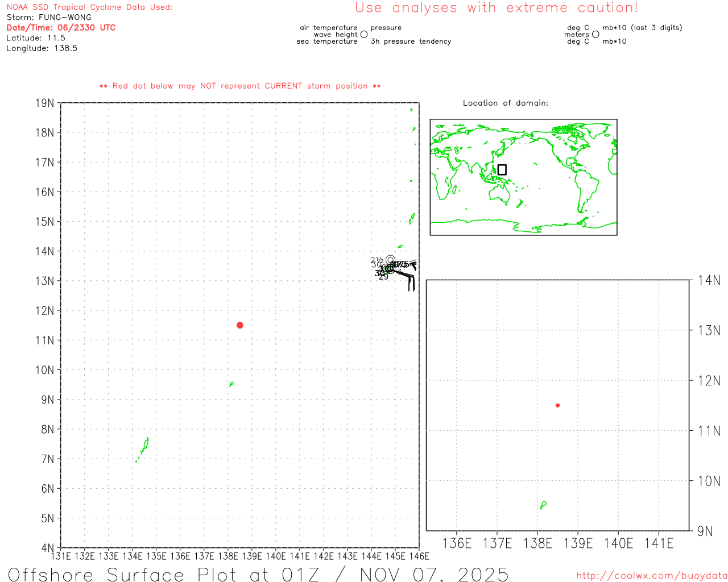
Task: Click the '12N' axis label on main map
Action: [45, 310]
